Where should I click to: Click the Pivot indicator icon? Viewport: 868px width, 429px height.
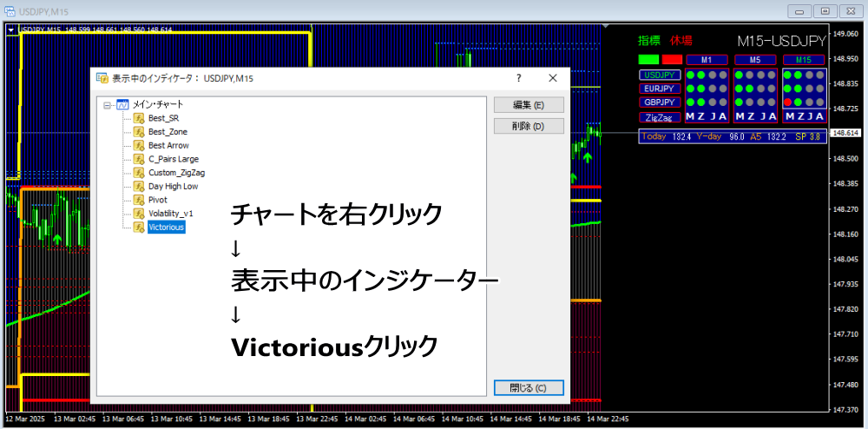(x=139, y=200)
